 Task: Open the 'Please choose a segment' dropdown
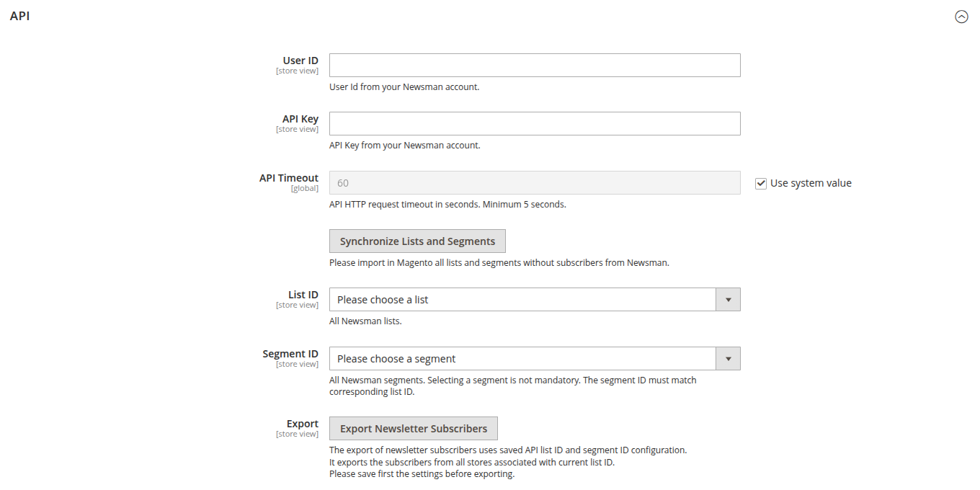[x=522, y=359]
